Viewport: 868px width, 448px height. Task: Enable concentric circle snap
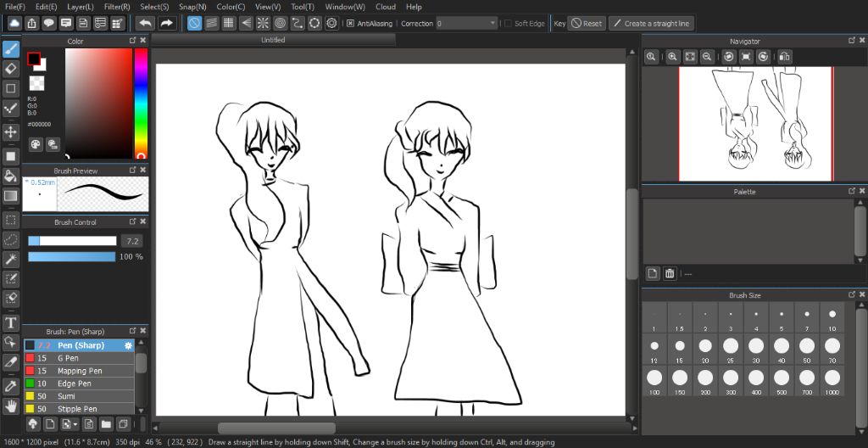280,23
